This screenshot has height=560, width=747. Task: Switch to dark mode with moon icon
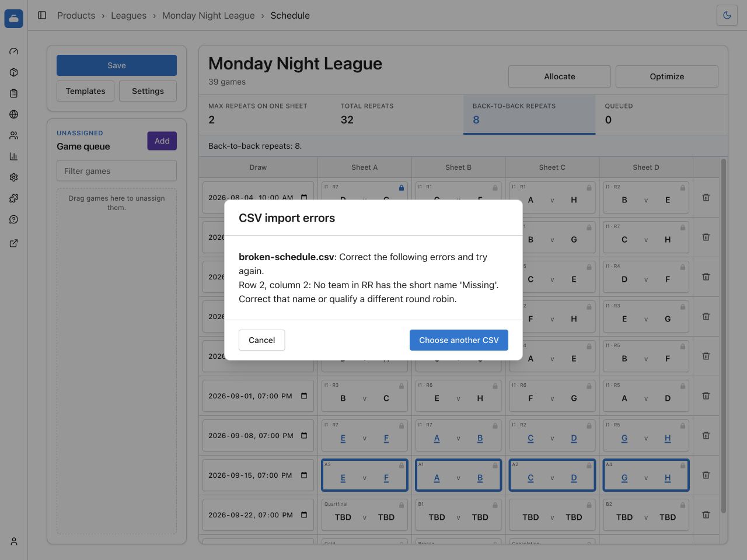coord(727,15)
